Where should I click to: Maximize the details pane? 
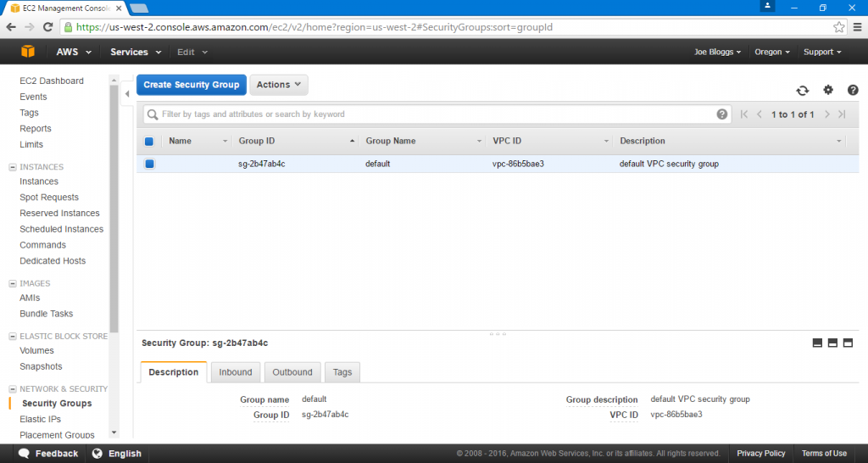click(x=848, y=343)
